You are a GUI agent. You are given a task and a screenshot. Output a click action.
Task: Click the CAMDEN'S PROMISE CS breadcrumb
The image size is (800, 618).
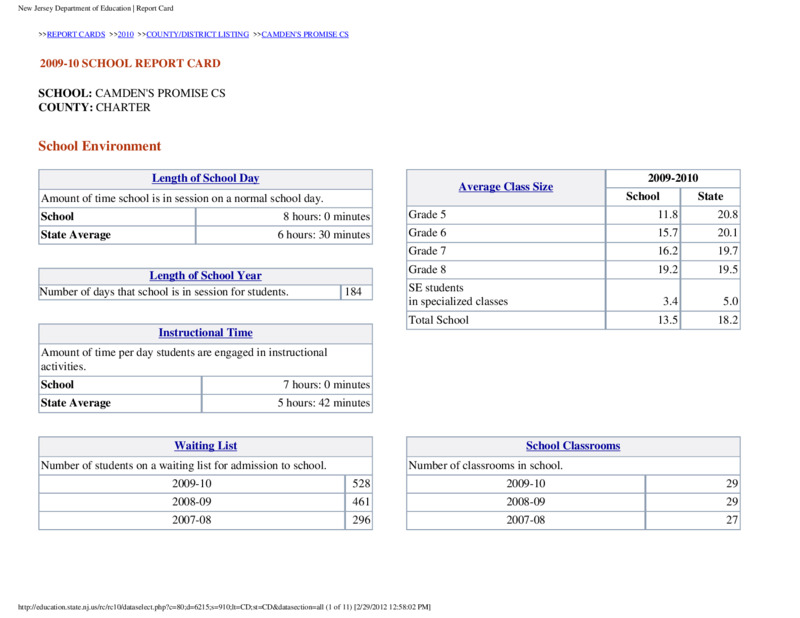click(305, 34)
